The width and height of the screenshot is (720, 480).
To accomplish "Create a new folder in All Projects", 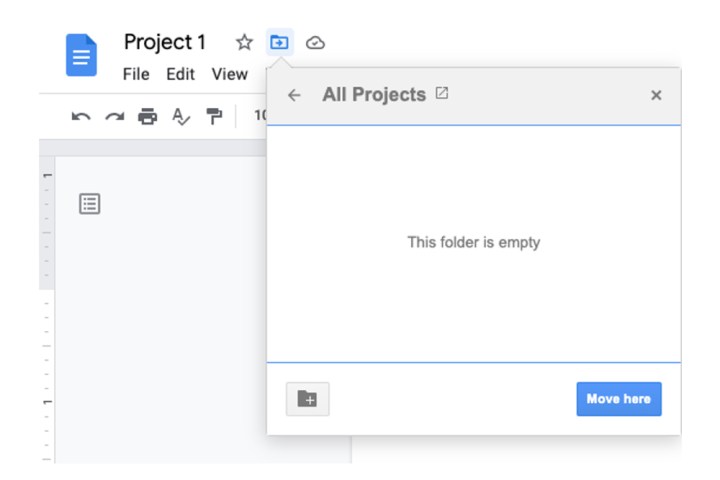I will 308,399.
